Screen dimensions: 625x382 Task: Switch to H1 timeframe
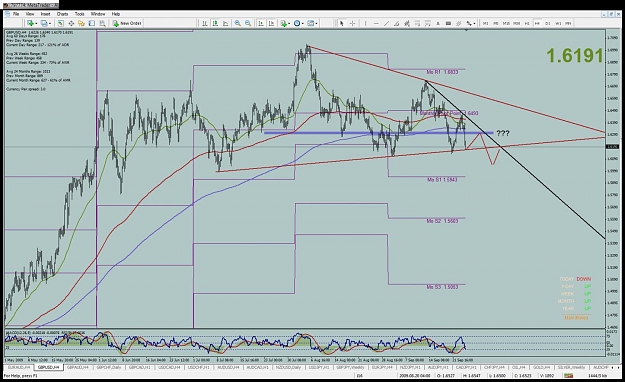527,24
